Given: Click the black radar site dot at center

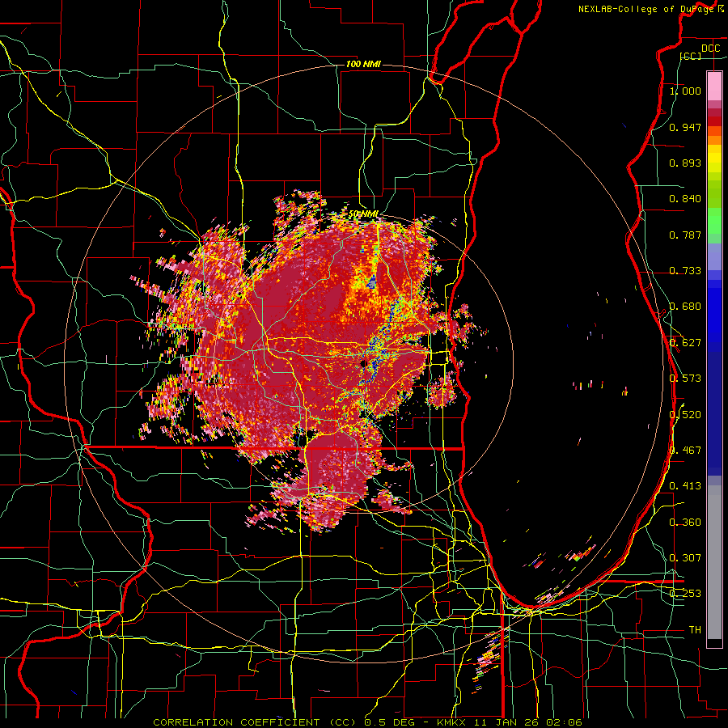Looking at the screenshot, I should tap(364, 363).
